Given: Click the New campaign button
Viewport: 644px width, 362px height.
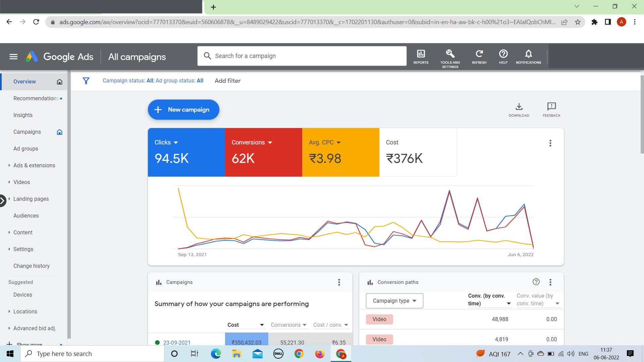Looking at the screenshot, I should [183, 110].
